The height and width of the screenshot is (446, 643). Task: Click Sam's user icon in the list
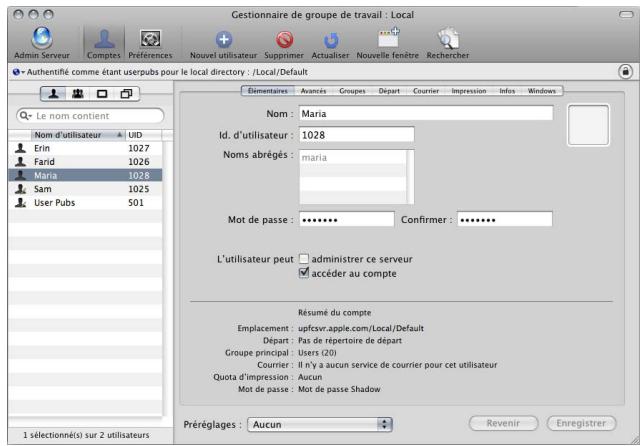(20, 189)
